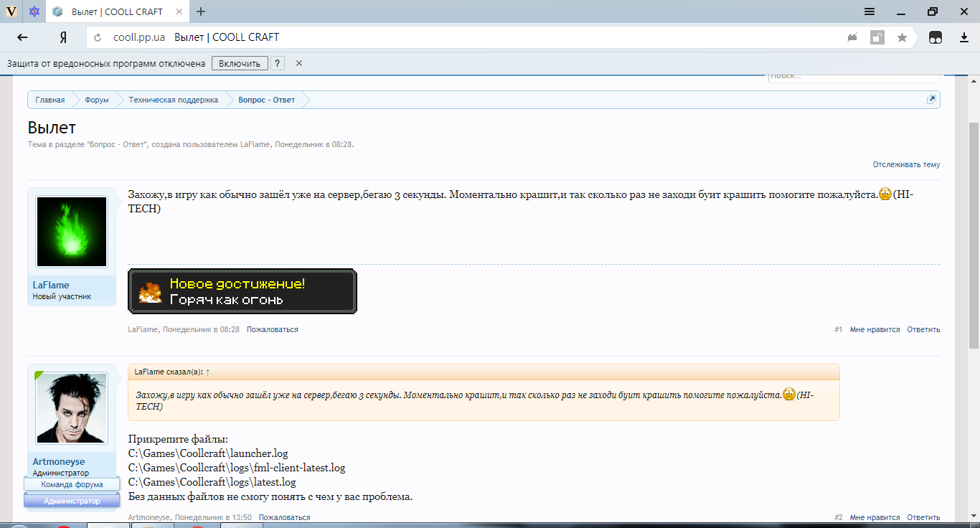Click the open padlock protection icon
The height and width of the screenshot is (528, 980).
click(x=877, y=37)
